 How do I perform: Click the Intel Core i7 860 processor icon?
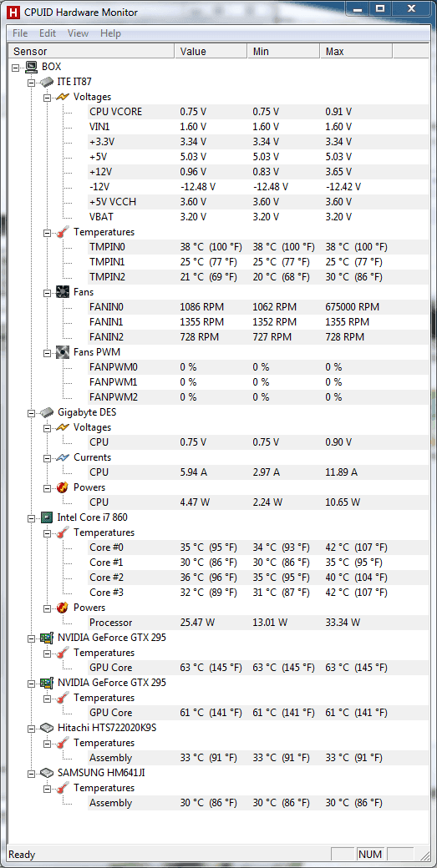(x=47, y=517)
